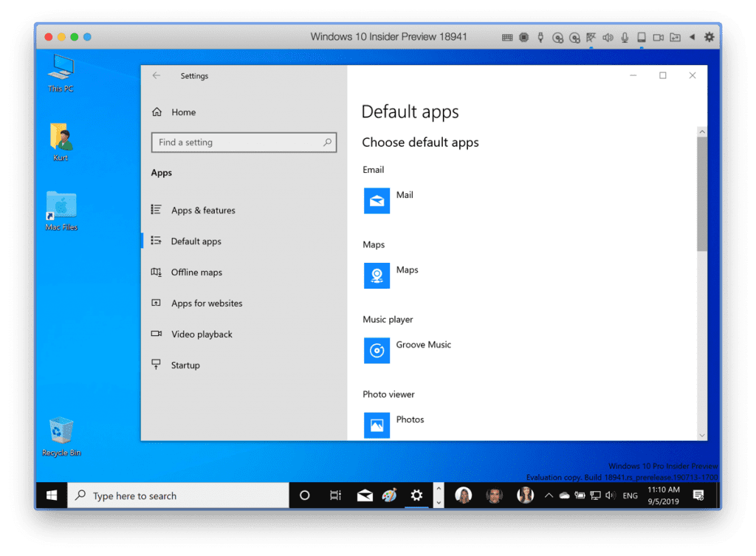
Task: Click the Parallels microphone icon
Action: [624, 37]
